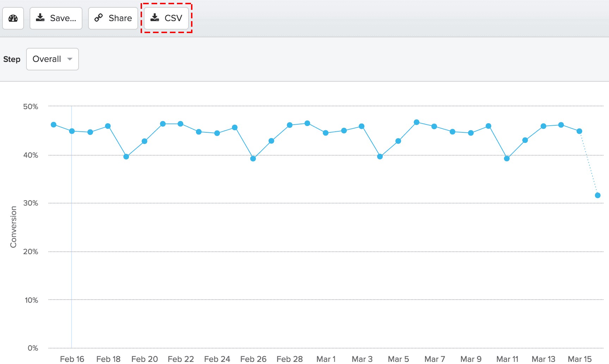This screenshot has height=364, width=609.
Task: Click the 50% gridline label
Action: (x=31, y=106)
